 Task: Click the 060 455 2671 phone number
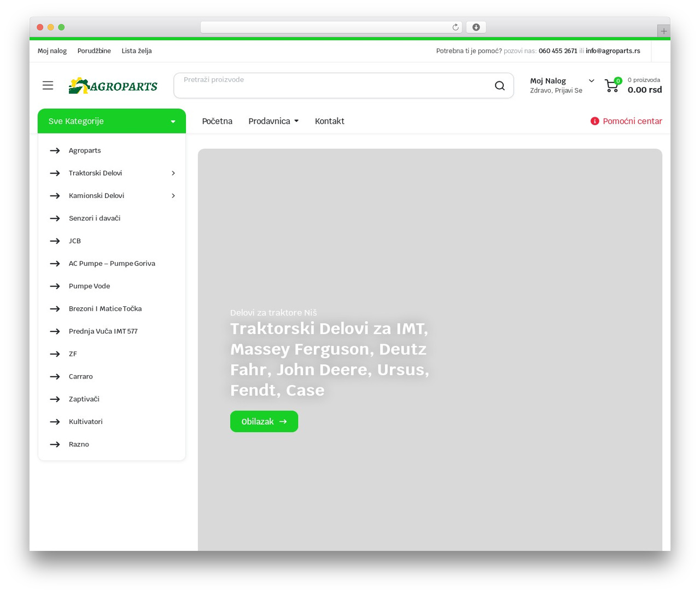(558, 51)
